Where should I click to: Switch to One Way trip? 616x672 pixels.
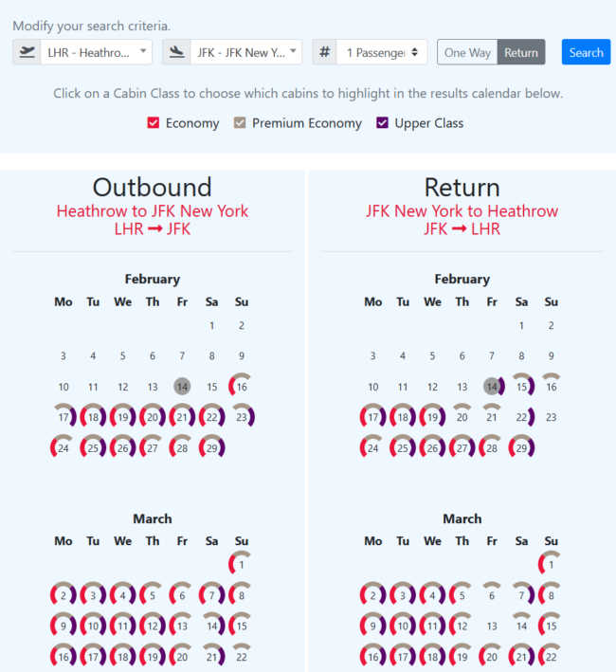[x=467, y=52]
